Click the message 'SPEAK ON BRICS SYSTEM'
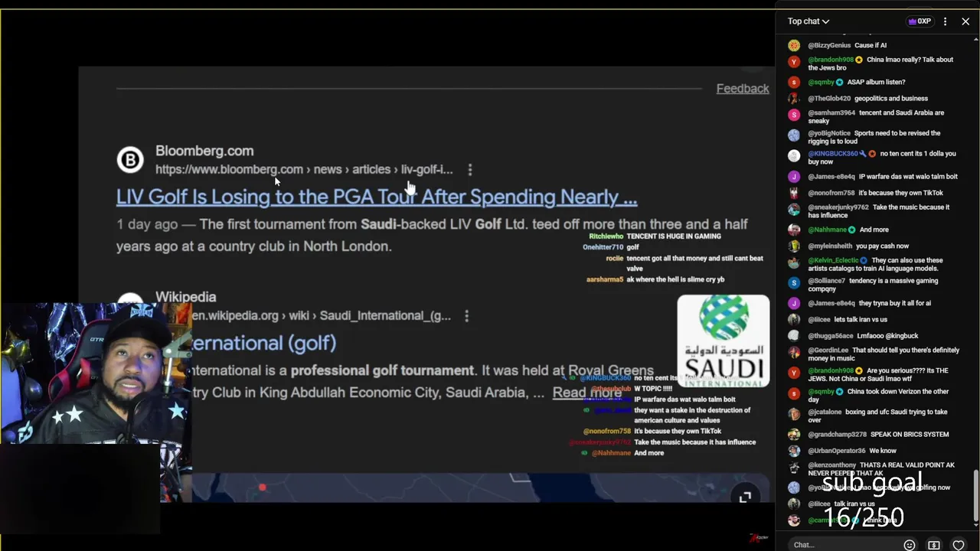This screenshot has height=551, width=980. coord(910,435)
